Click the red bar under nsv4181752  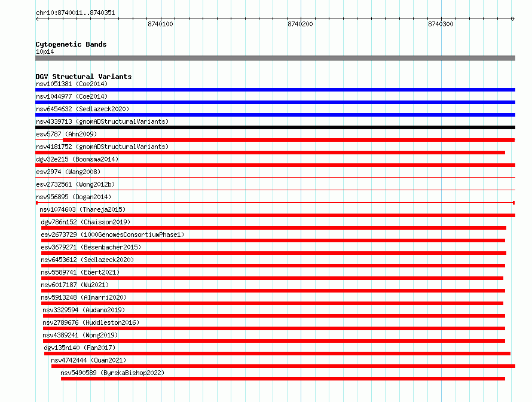pyautogui.click(x=270, y=153)
